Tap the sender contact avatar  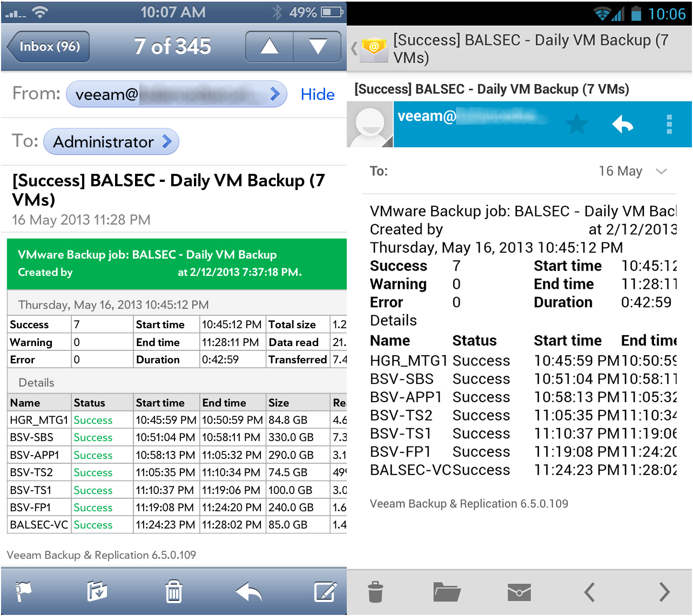(370, 124)
